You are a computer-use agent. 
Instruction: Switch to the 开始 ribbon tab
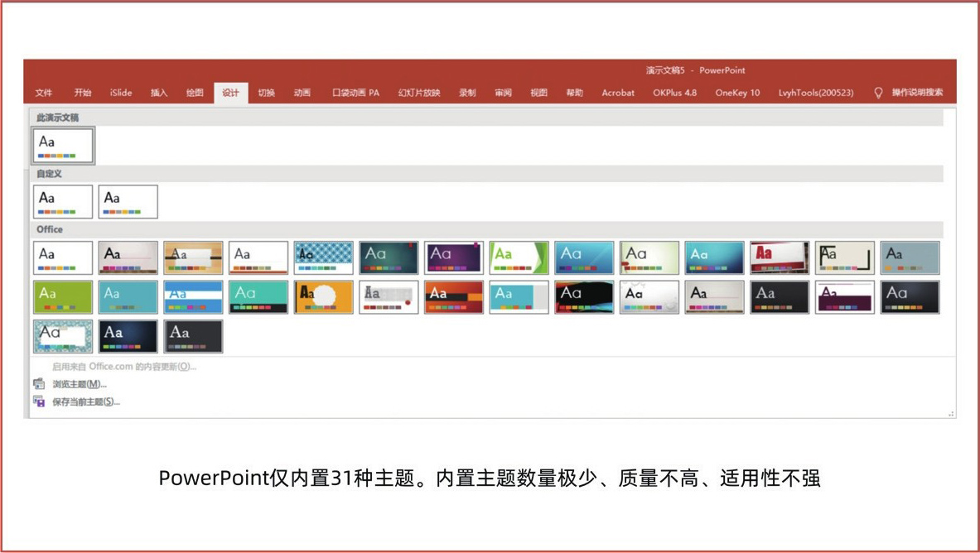click(83, 93)
